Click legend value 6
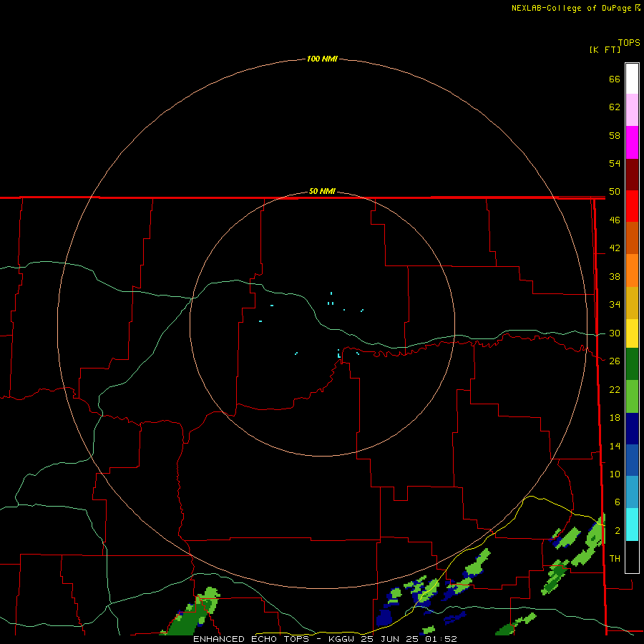This screenshot has width=644, height=644. 617,502
